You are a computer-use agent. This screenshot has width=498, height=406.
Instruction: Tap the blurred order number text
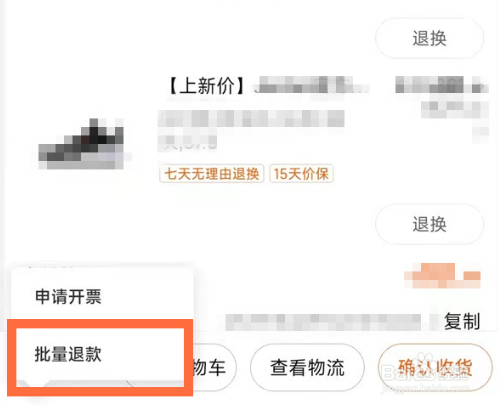pos(323,322)
